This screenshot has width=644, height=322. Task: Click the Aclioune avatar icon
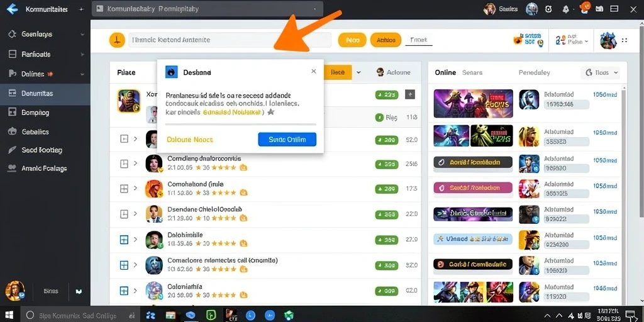pos(380,72)
